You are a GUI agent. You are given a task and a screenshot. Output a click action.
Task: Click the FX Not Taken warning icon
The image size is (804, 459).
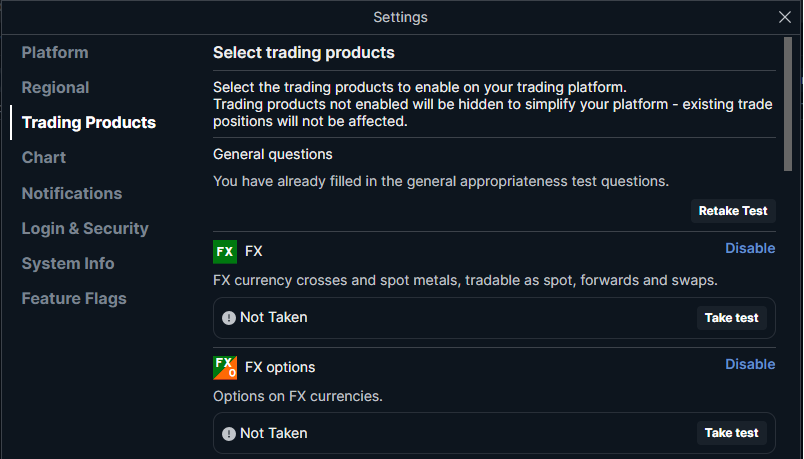pos(229,318)
